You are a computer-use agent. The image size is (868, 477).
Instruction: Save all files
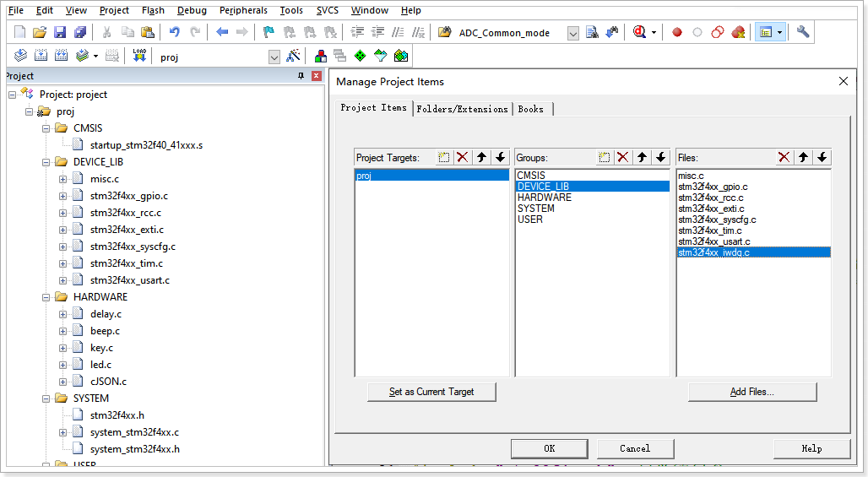click(80, 33)
